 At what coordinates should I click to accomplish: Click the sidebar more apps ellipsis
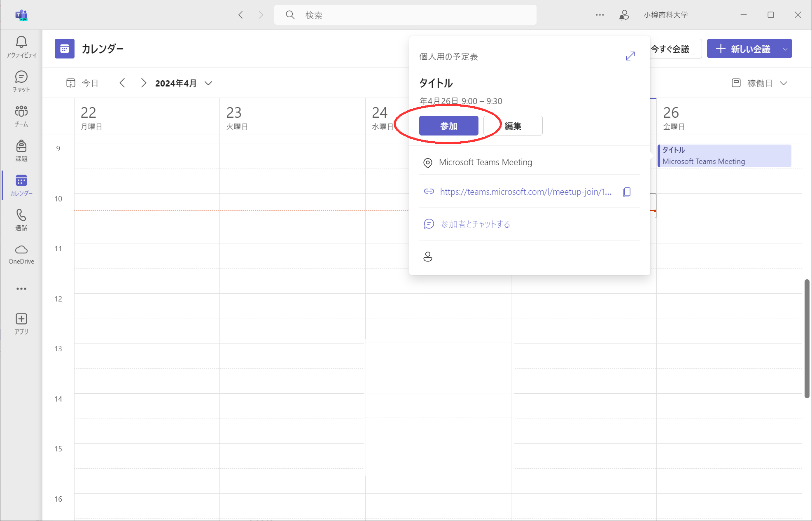(x=21, y=289)
